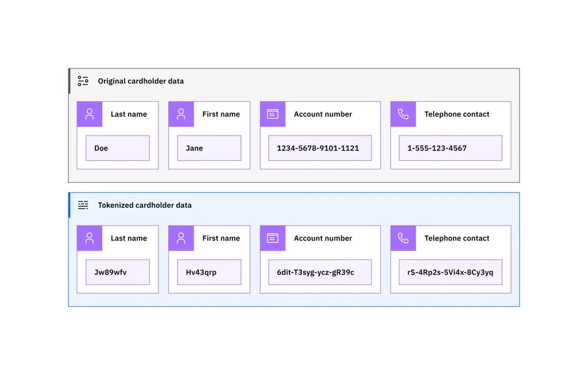The width and height of the screenshot is (588, 375).
Task: Click the card icon for original Account number
Action: click(272, 114)
